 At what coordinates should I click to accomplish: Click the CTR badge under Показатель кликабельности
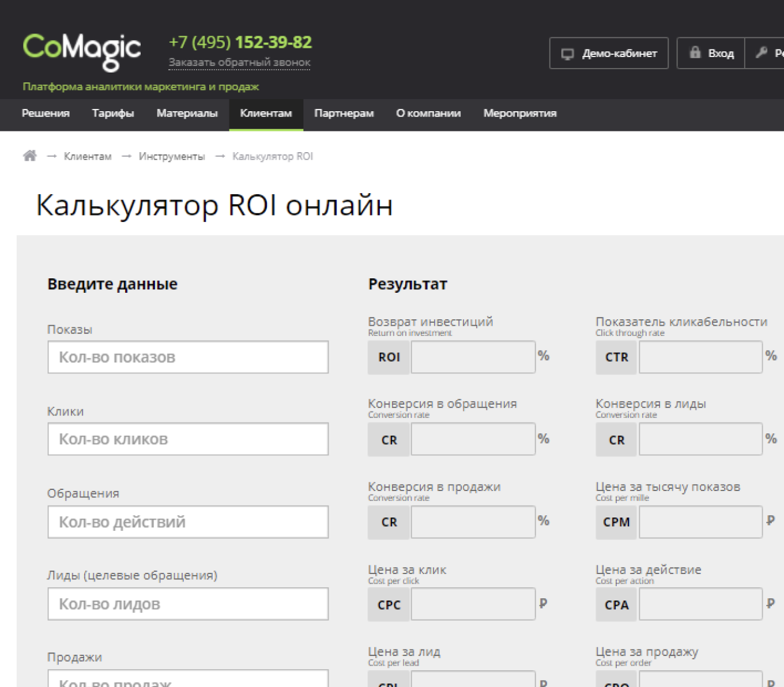[x=616, y=357]
